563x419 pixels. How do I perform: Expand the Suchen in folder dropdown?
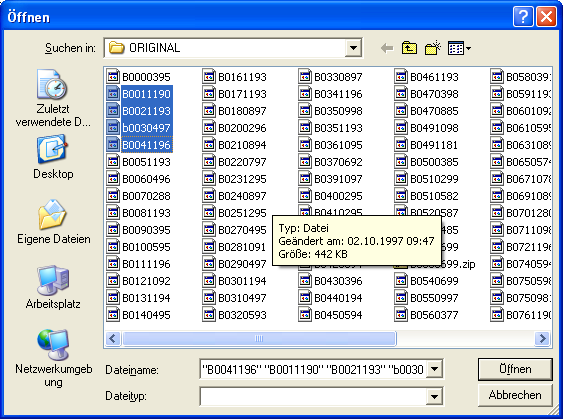353,48
